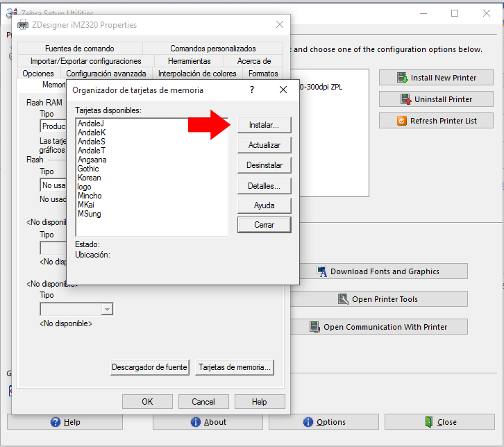This screenshot has height=447, width=504.
Task: Click the Options button in Zebra Setup Utilities
Action: [324, 421]
